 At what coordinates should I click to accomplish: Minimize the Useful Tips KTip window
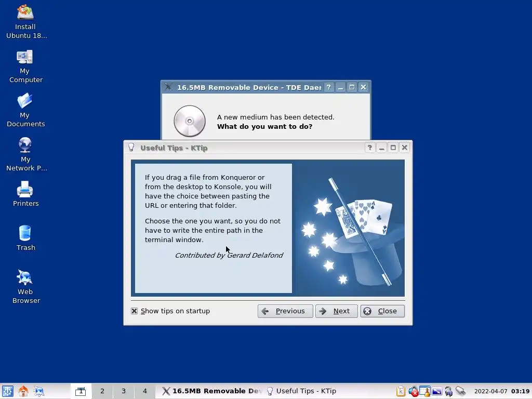coord(381,148)
